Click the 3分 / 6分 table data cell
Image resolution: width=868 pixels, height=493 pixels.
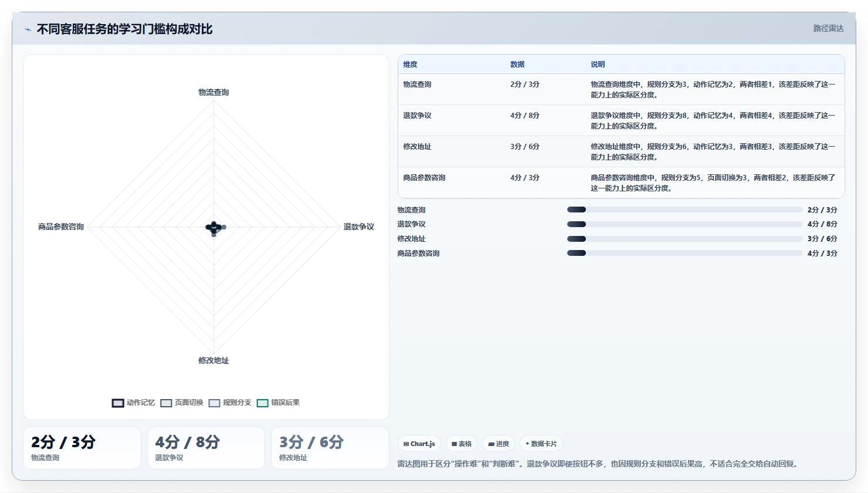(x=525, y=147)
